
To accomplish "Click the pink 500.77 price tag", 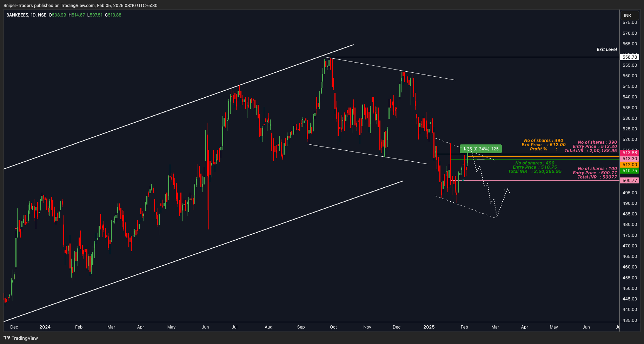I will [x=630, y=181].
